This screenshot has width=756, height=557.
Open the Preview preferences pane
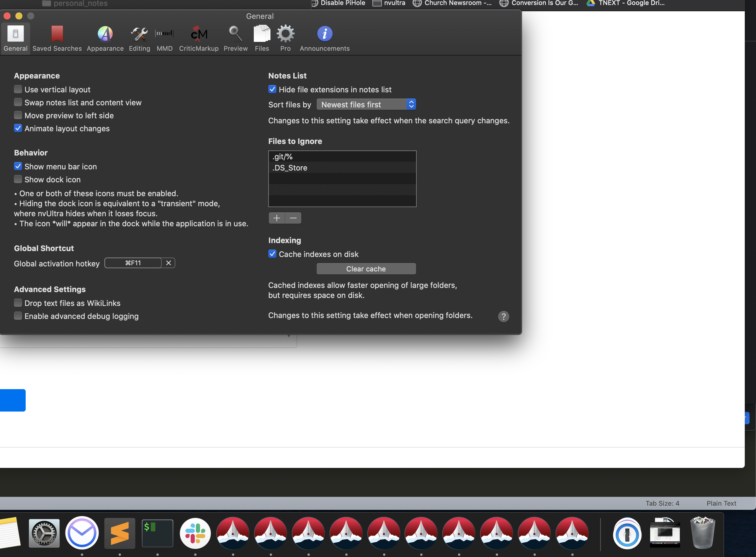point(235,38)
